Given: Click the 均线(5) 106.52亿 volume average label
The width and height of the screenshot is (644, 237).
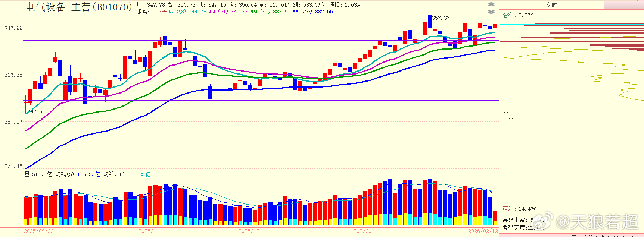Looking at the screenshot, I should [x=78, y=174].
